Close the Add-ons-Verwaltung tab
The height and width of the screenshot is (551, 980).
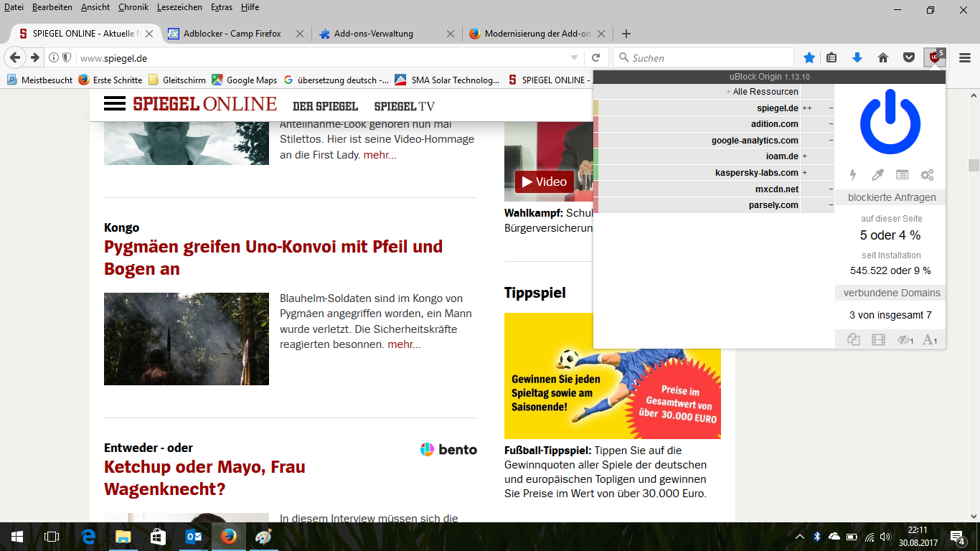450,34
